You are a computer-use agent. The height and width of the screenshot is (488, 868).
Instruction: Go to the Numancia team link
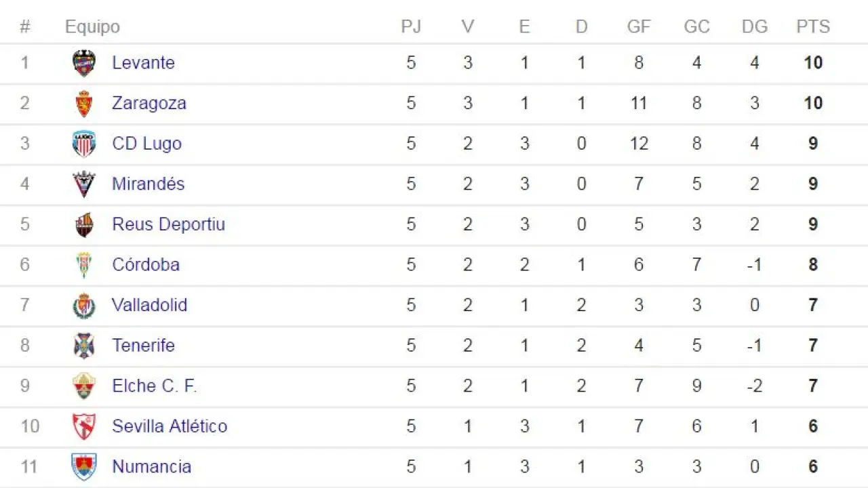[x=151, y=466]
